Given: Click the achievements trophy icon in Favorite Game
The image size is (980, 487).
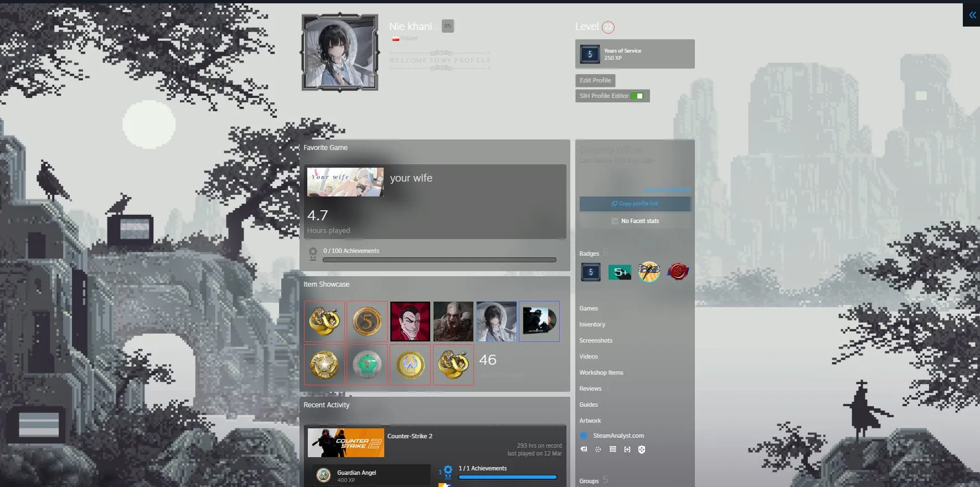Looking at the screenshot, I should point(313,254).
